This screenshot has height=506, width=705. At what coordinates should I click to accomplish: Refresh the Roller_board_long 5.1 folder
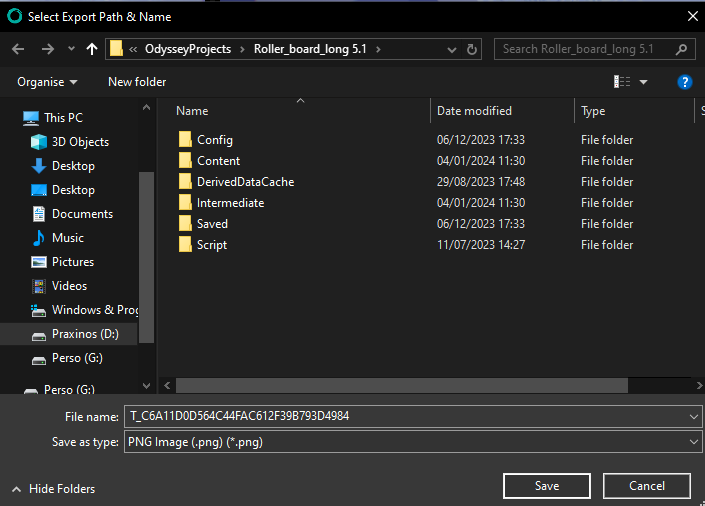[x=472, y=48]
